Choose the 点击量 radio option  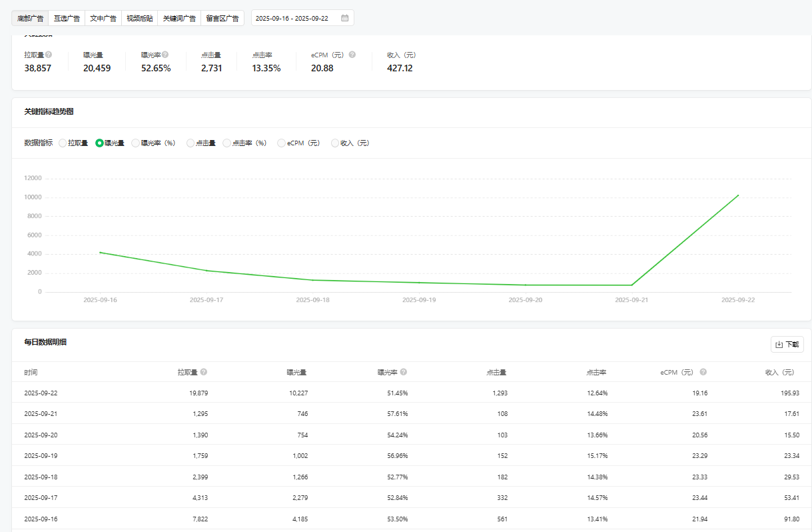click(x=191, y=143)
